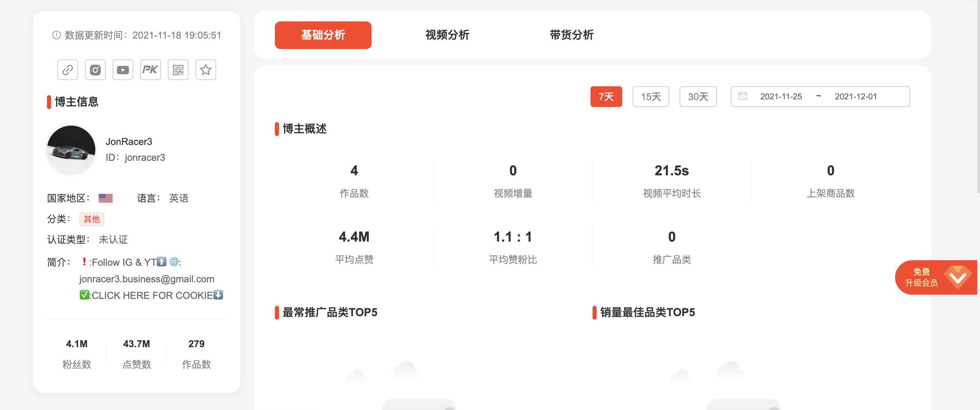The height and width of the screenshot is (410, 980).
Task: Open the YouTube channel icon
Action: pyautogui.click(x=123, y=70)
